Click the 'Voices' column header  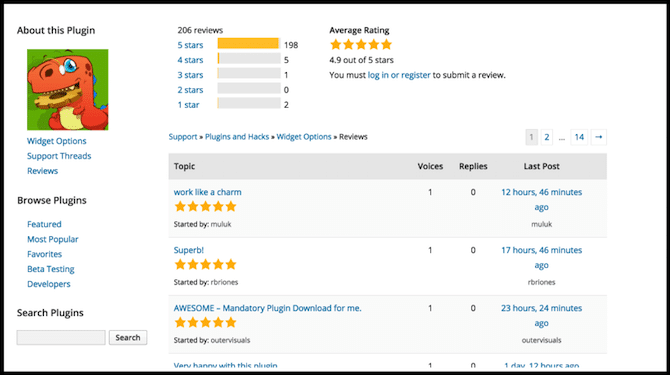pyautogui.click(x=430, y=166)
